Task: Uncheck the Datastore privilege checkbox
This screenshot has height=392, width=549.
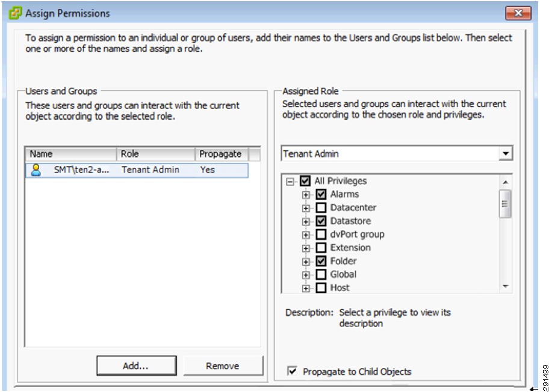Action: [x=321, y=221]
